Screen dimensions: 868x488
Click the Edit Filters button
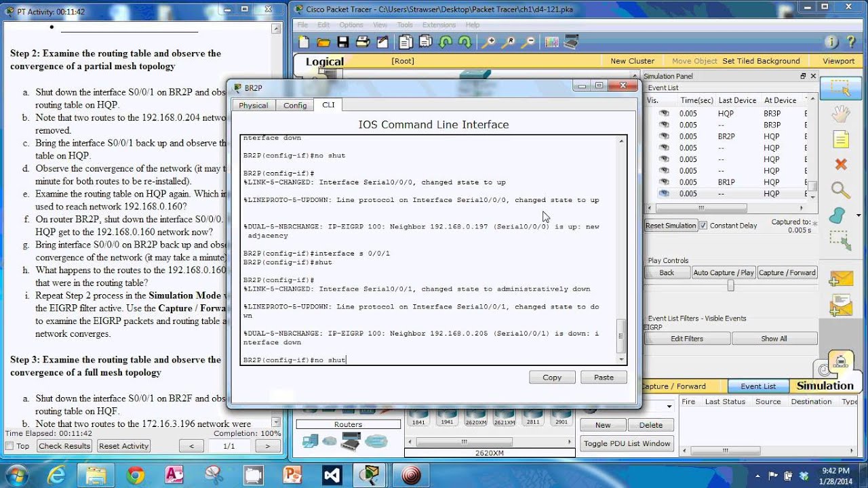point(687,339)
